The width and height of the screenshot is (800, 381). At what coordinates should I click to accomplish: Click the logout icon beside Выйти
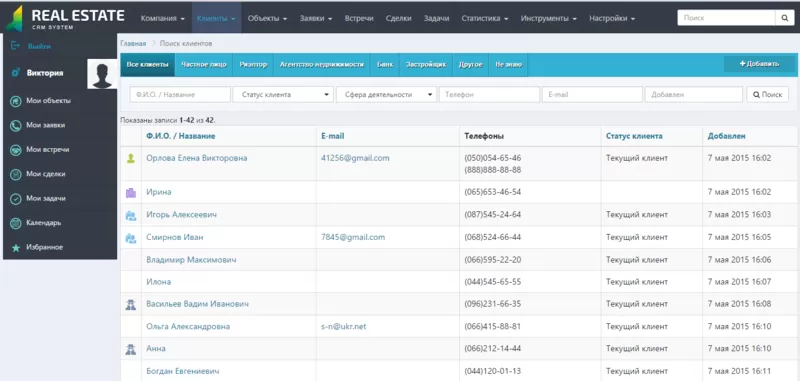15,46
